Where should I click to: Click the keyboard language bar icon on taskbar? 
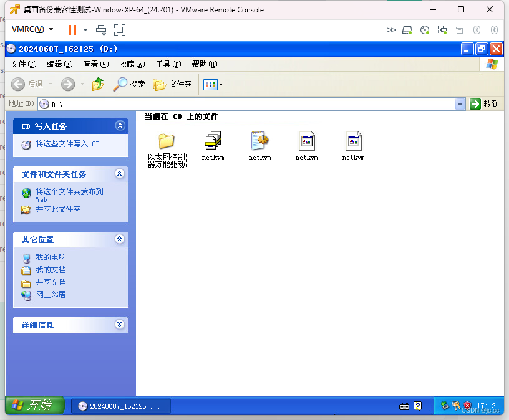(x=404, y=406)
